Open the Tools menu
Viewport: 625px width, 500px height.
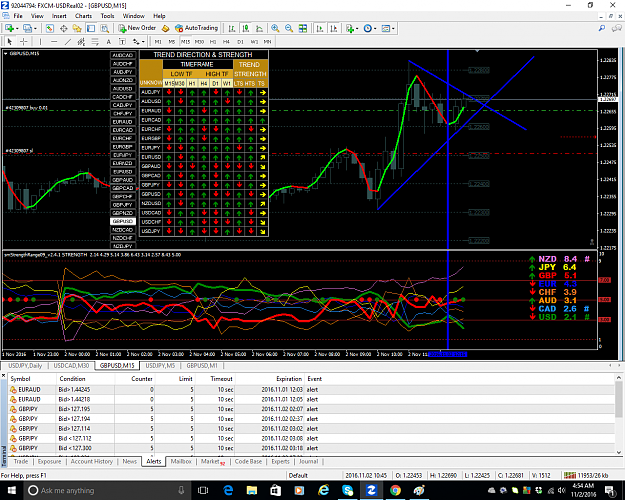(107, 16)
